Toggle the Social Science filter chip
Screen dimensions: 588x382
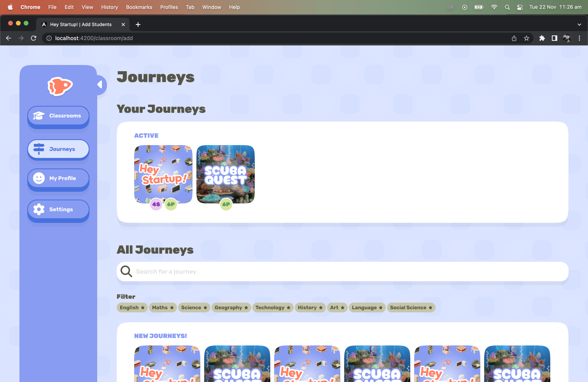(x=411, y=308)
